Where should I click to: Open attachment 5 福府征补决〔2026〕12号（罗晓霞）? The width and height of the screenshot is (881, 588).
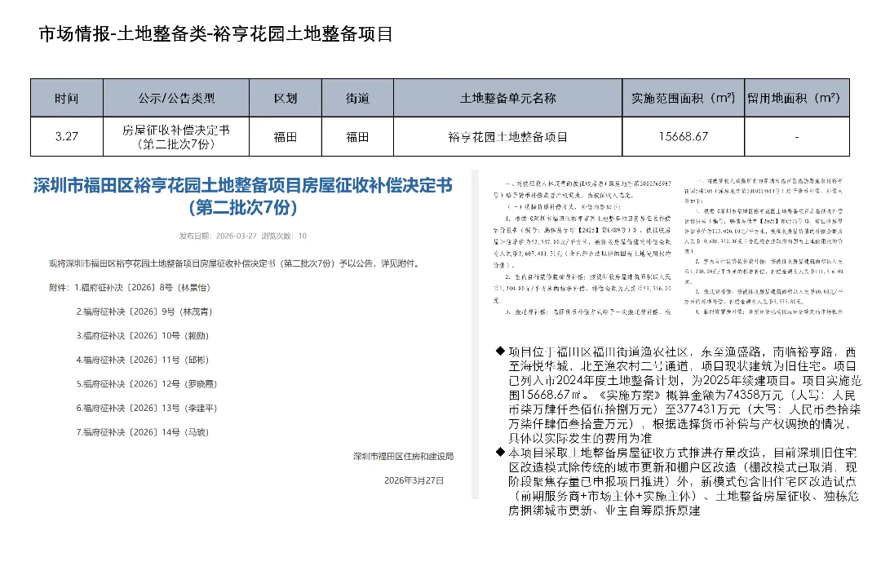147,384
